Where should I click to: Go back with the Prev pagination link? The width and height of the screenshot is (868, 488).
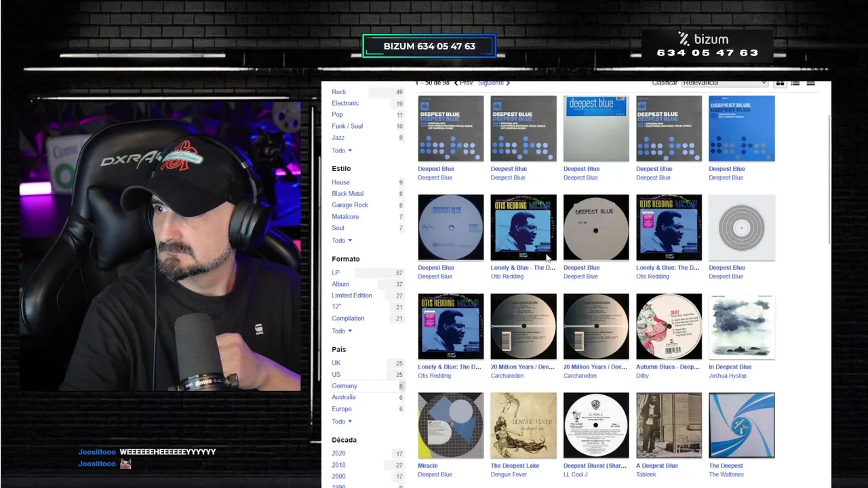[x=464, y=83]
